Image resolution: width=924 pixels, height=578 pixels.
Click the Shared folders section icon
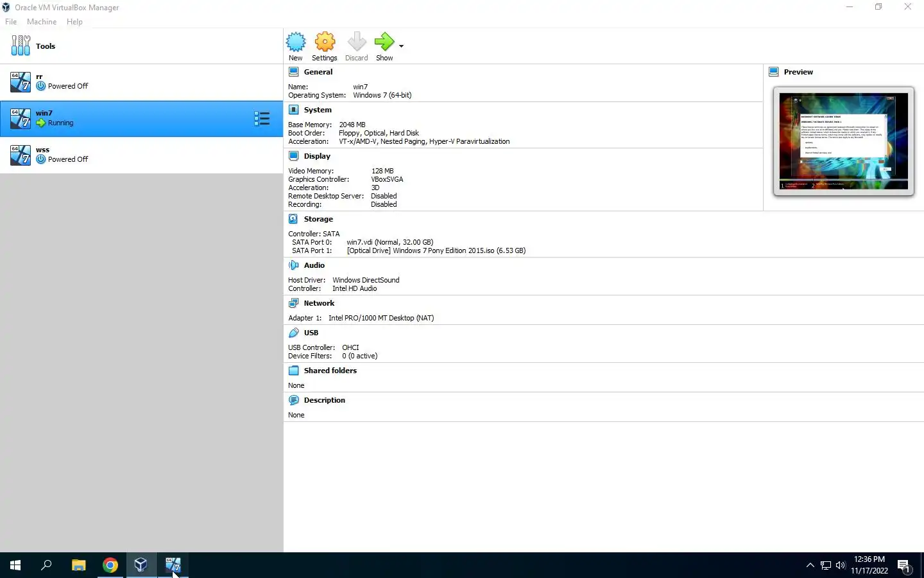294,371
